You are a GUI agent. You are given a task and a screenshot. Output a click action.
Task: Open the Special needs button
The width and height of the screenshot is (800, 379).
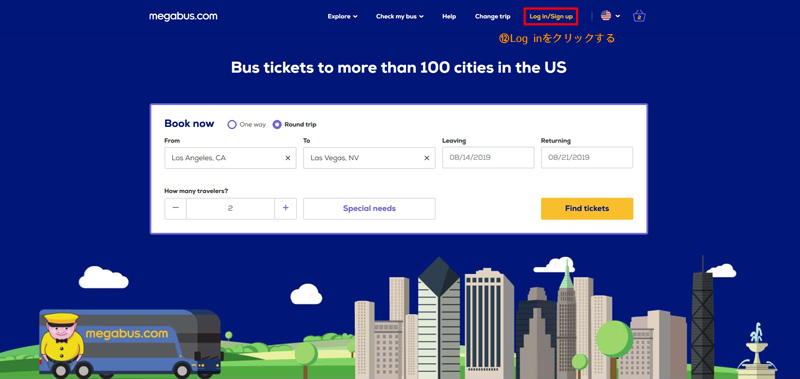click(x=369, y=209)
